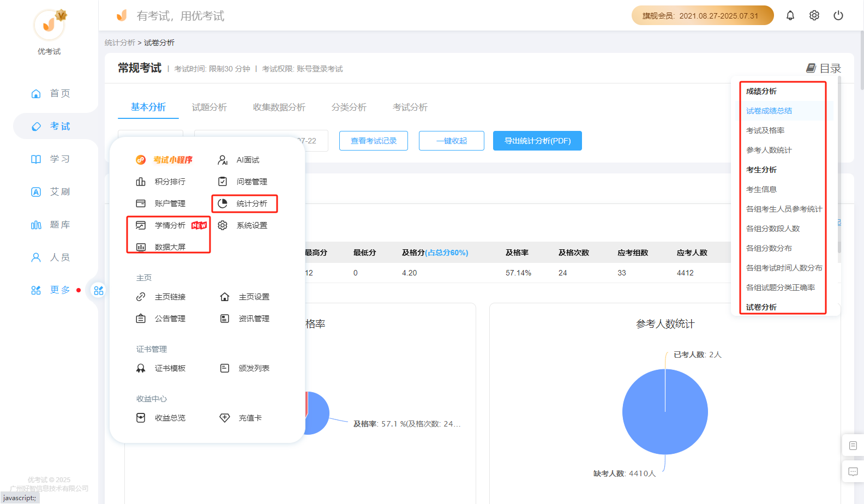The image size is (864, 504).
Task: Open 主页链接 from popup menu
Action: click(x=161, y=297)
